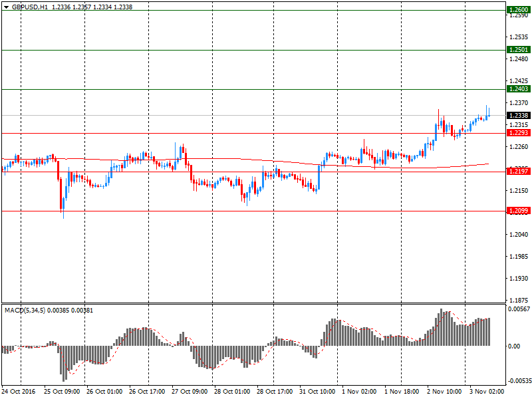The image size is (532, 399).
Task: Click the 31 Oct 10:00 time axis label
Action: click(317, 392)
